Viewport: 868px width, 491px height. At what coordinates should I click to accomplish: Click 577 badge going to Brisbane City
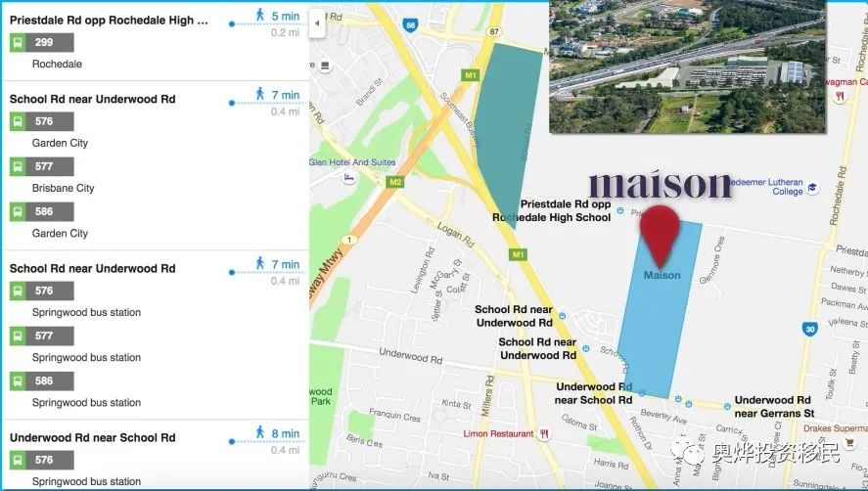coord(50,166)
